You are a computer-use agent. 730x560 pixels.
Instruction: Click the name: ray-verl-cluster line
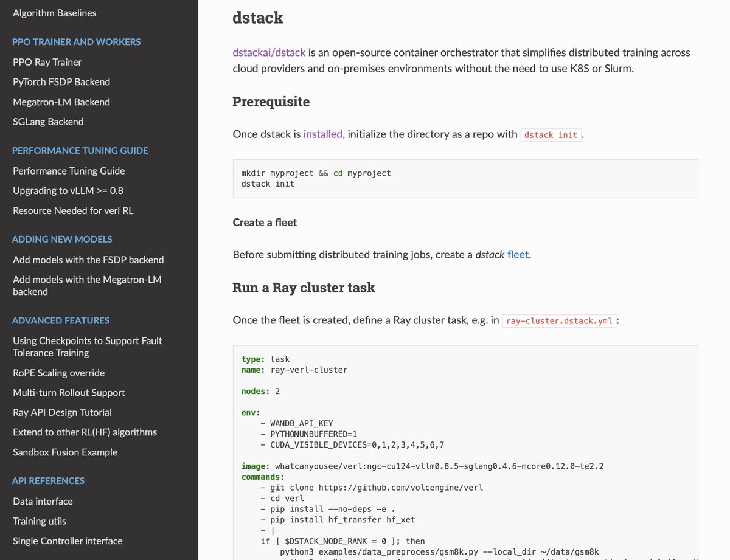pyautogui.click(x=294, y=370)
